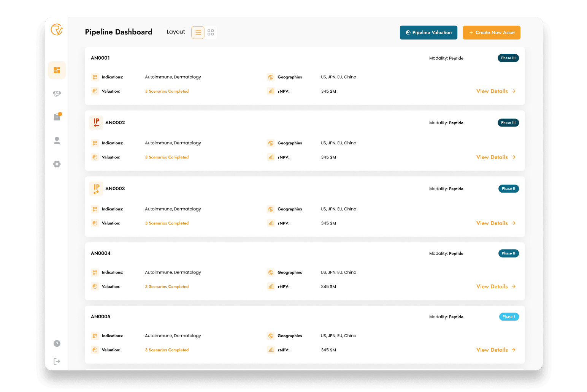The height and width of the screenshot is (392, 587).
Task: Open the clipboard icon with notification badge
Action: coord(57,117)
